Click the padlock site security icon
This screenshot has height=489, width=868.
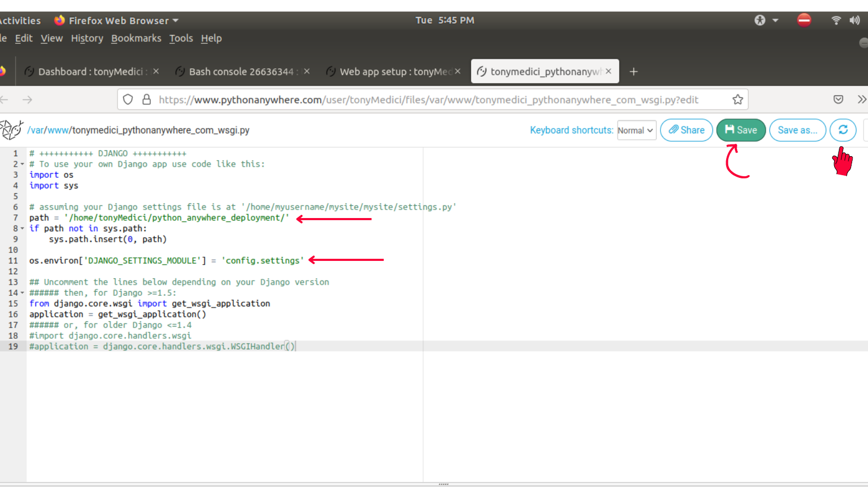(x=147, y=99)
